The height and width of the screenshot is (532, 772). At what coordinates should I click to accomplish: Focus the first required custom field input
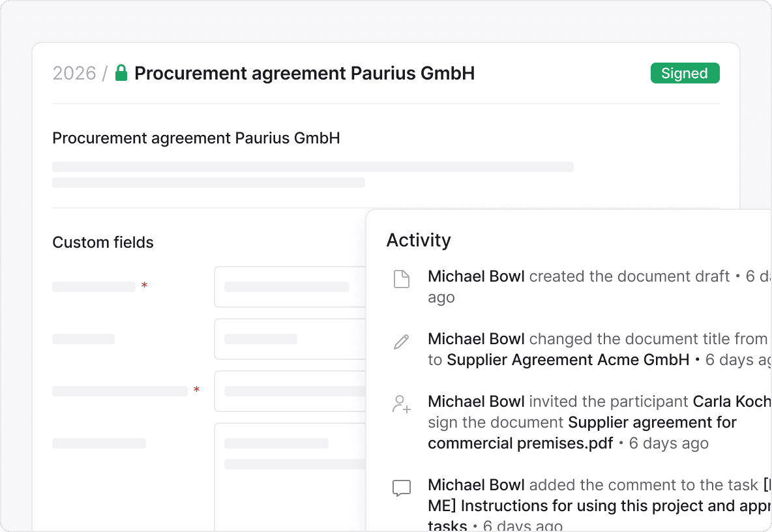[x=289, y=287]
